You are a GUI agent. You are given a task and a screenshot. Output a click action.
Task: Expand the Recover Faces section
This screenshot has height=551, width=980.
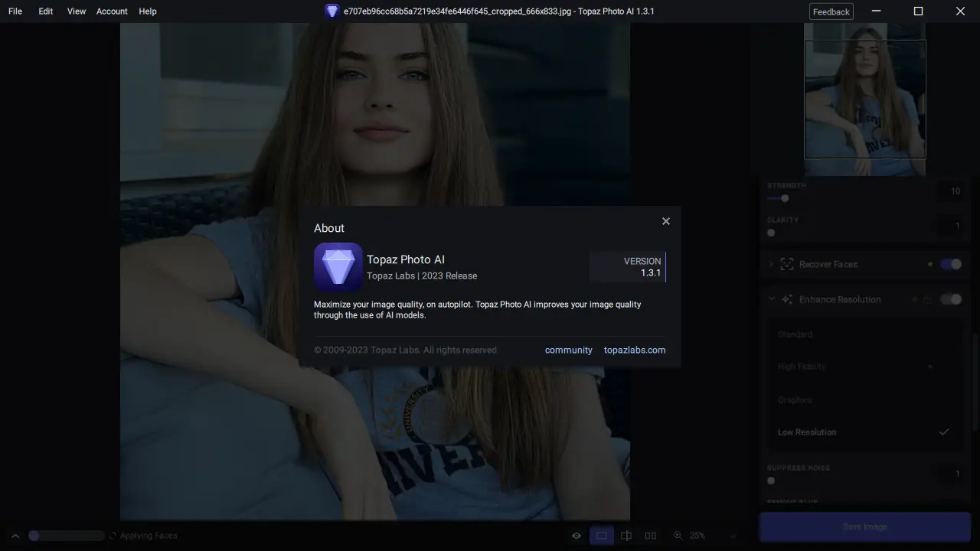771,264
